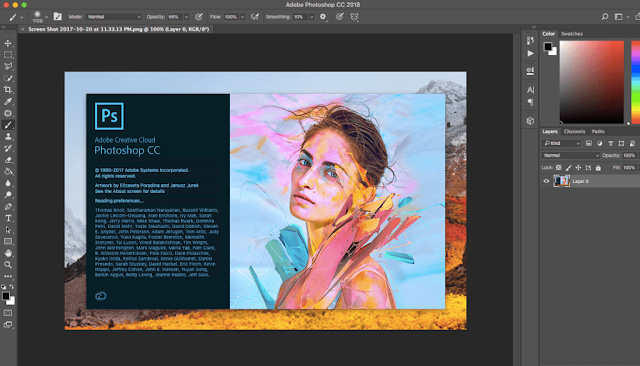Screen dimensions: 640x366
Task: Select the Rectangular Marquee tool
Action: pos(8,55)
